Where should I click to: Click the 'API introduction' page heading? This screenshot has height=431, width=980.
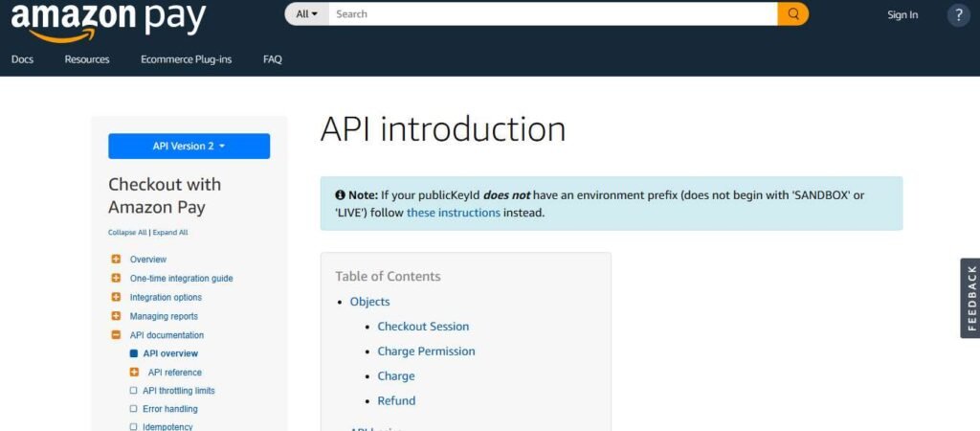point(443,129)
